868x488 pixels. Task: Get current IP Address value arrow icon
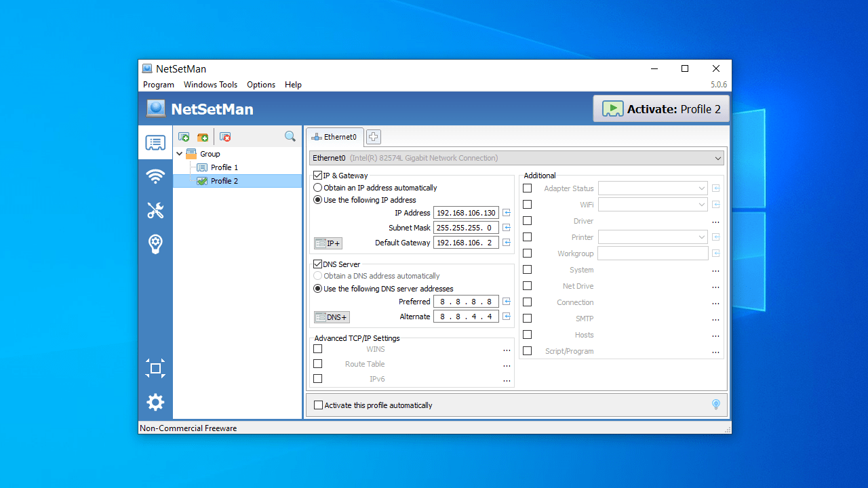click(x=507, y=213)
